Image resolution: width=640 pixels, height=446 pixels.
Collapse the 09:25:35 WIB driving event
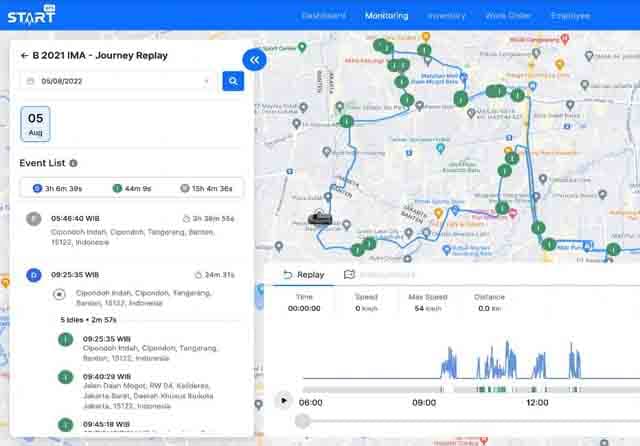pyautogui.click(x=130, y=274)
